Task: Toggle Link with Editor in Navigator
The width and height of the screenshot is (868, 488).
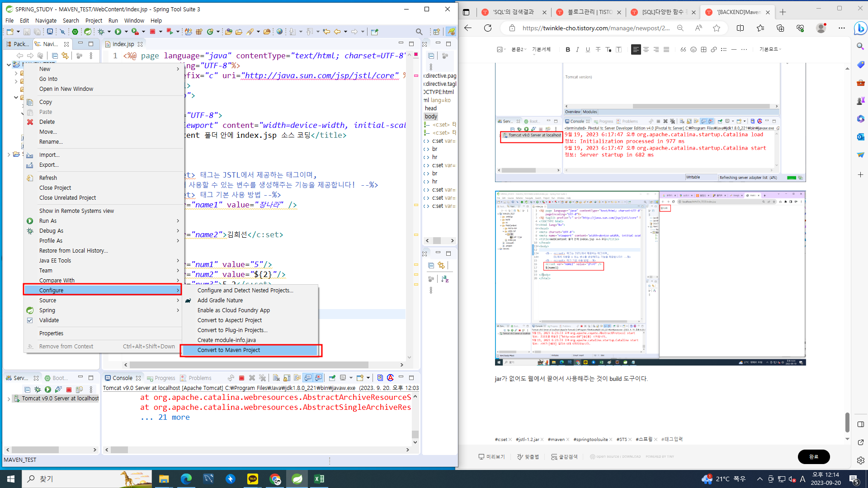Action: coord(65,56)
